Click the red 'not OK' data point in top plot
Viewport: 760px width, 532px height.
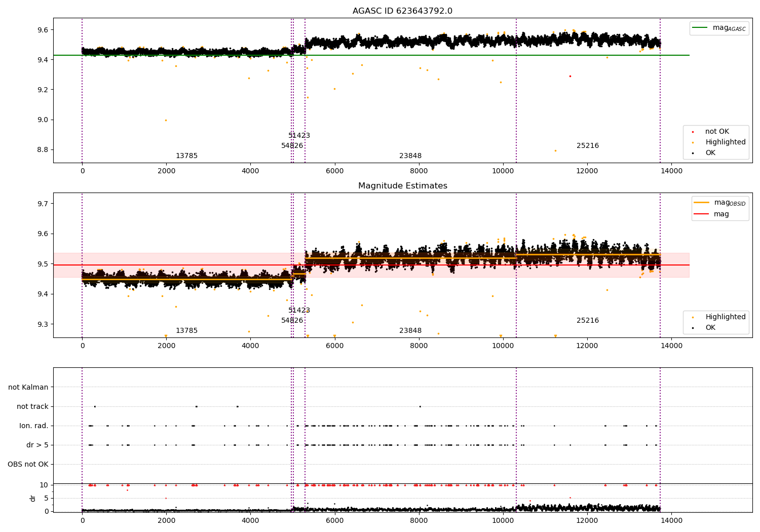[x=570, y=76]
